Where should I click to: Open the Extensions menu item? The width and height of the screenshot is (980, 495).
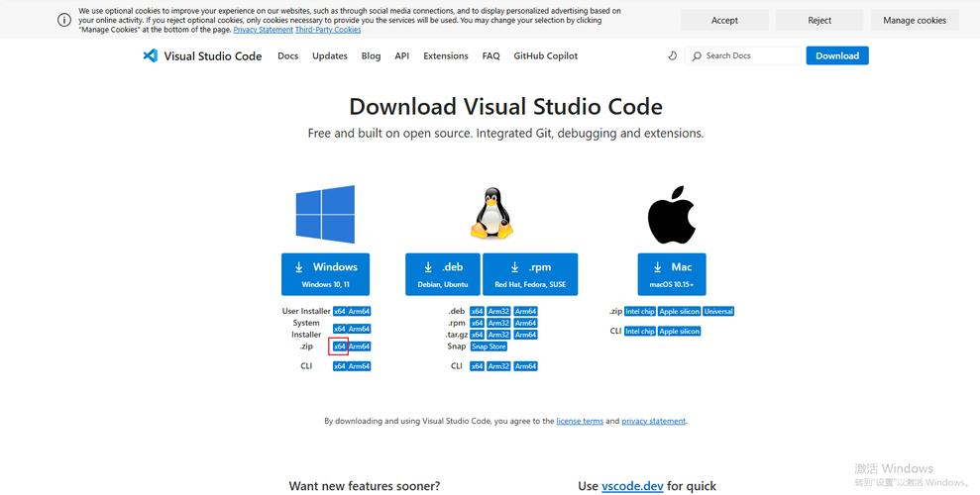(446, 55)
